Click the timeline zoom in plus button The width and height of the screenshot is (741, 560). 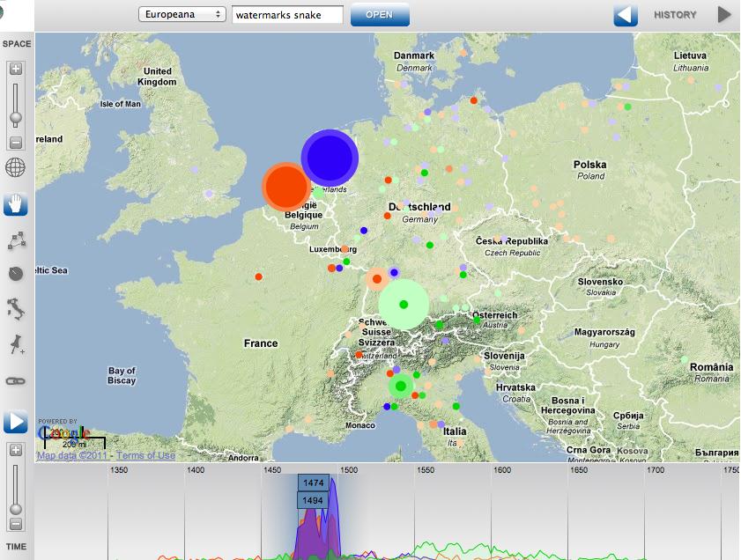tap(16, 450)
